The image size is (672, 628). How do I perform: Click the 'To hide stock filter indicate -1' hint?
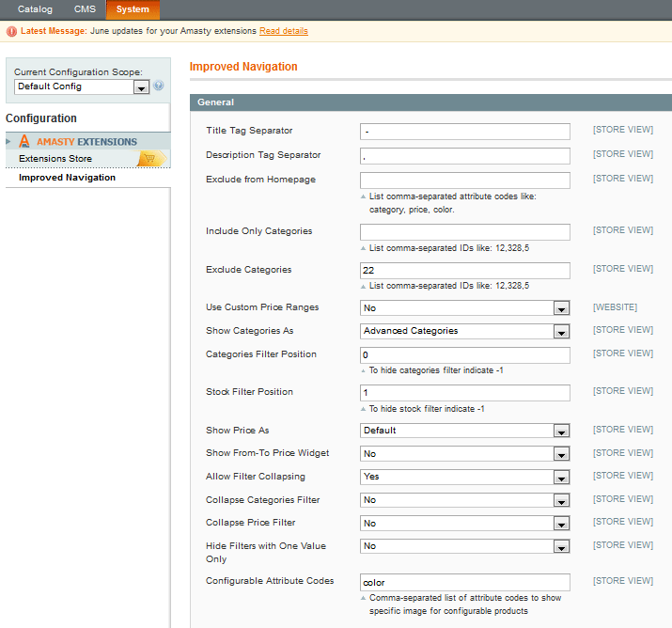tap(427, 409)
